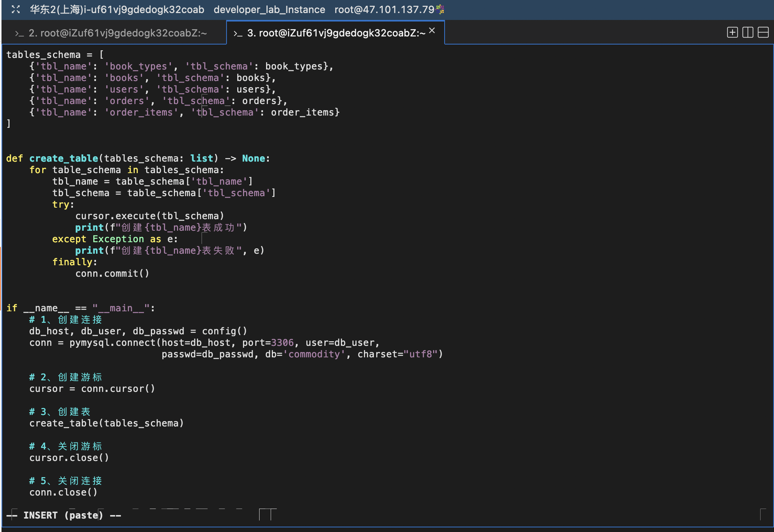Place cursor on port number 3306
This screenshot has width=774, height=532.
coord(282,343)
